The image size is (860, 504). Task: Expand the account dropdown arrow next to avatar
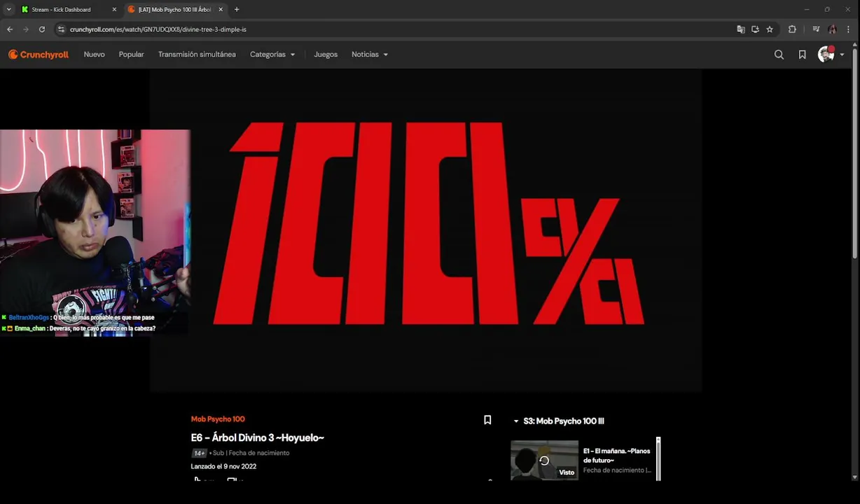[x=842, y=55]
